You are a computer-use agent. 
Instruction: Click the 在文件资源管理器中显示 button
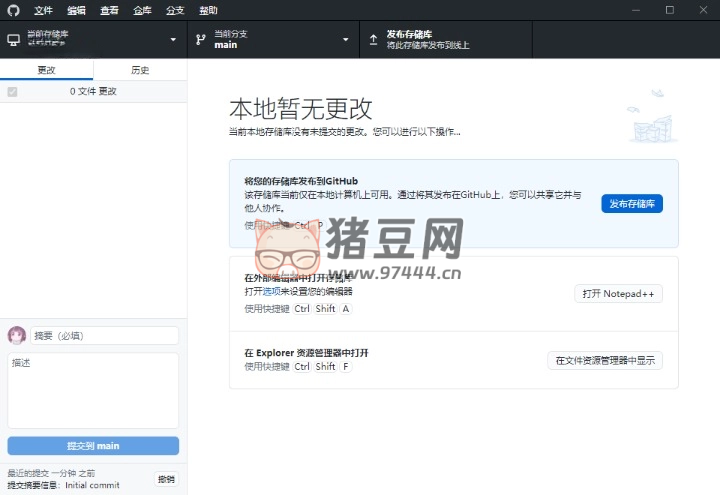(604, 361)
